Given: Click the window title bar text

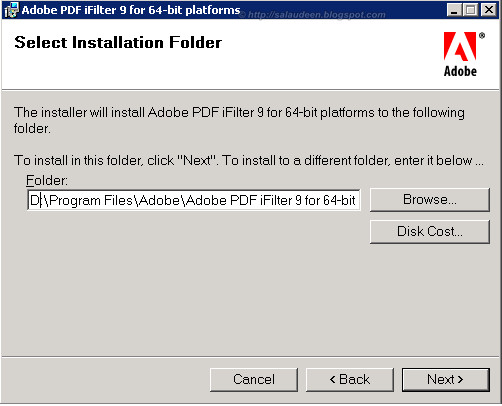Looking at the screenshot, I should tap(131, 10).
